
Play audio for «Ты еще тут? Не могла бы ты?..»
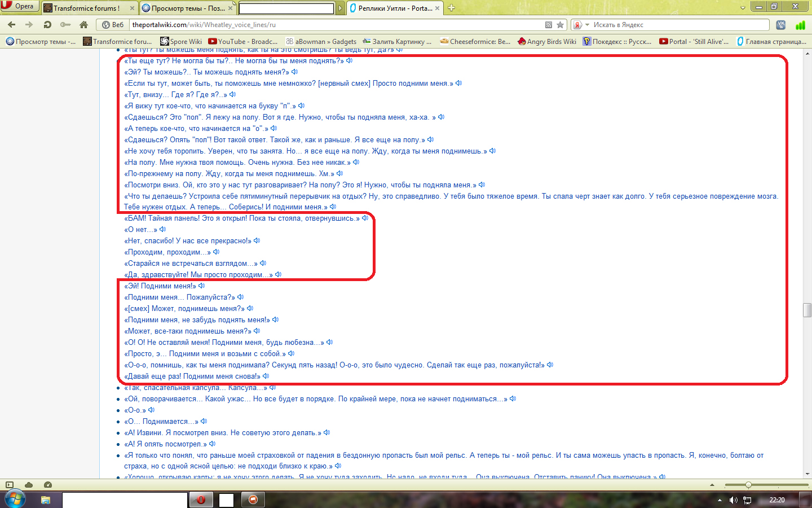350,60
